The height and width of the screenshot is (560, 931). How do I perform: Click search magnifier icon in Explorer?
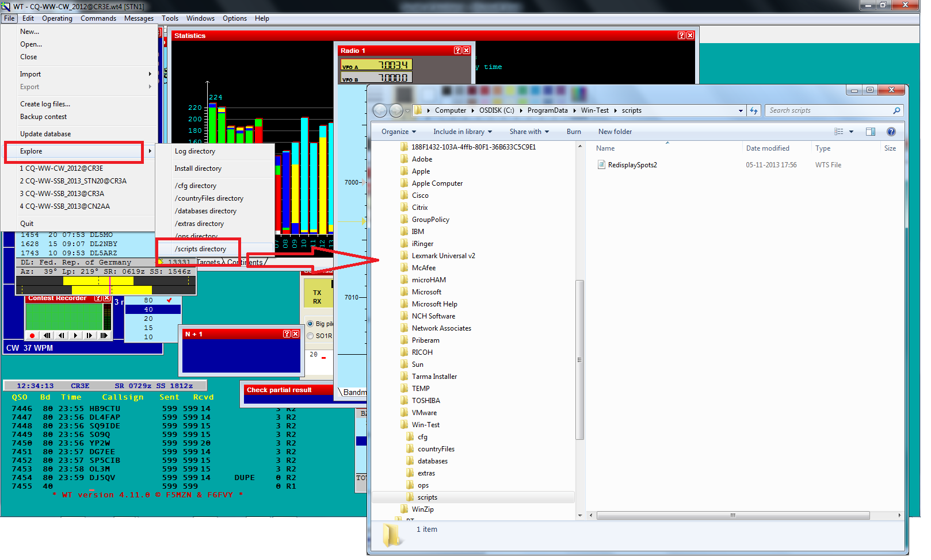pos(896,110)
